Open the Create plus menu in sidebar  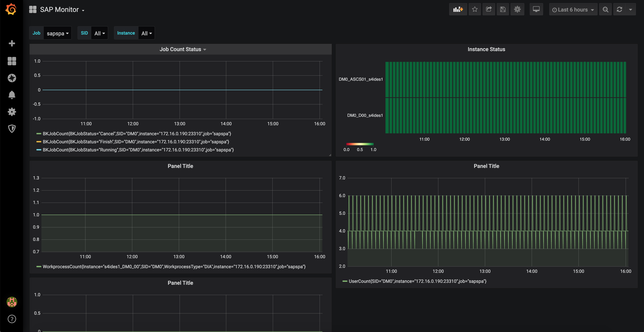click(x=12, y=44)
